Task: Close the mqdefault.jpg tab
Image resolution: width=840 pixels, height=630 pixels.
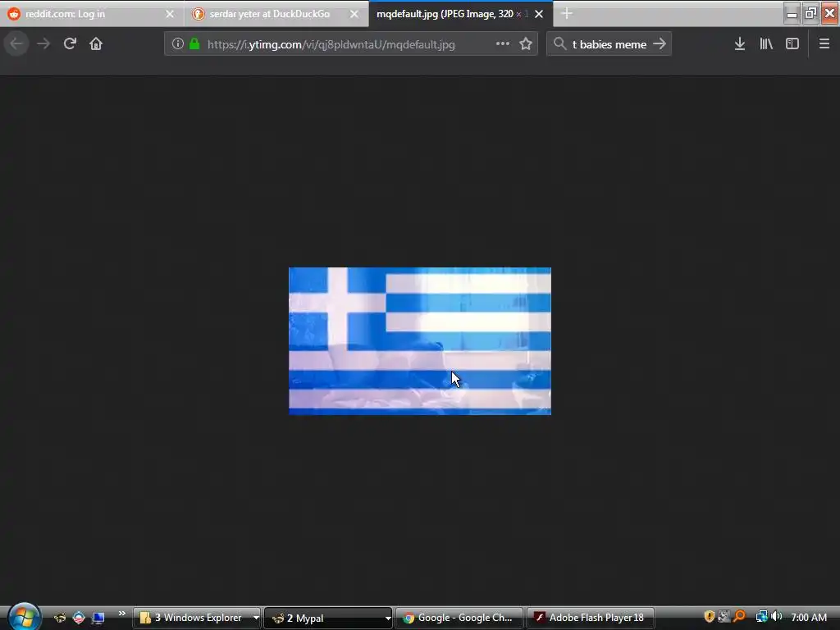Action: (x=539, y=14)
